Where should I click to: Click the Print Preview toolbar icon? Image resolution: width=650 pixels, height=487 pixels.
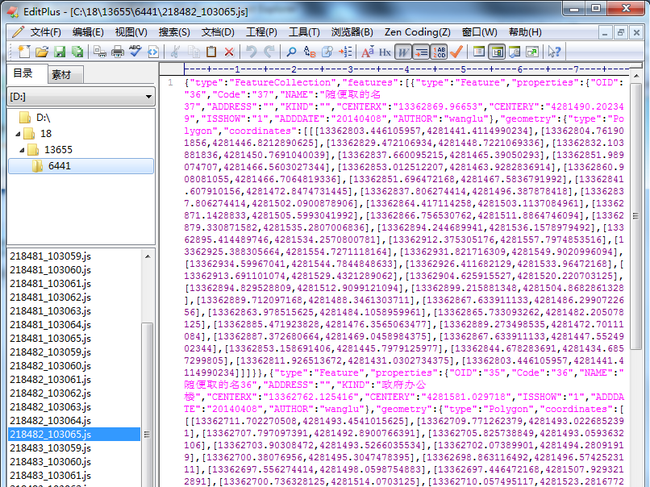(99, 52)
